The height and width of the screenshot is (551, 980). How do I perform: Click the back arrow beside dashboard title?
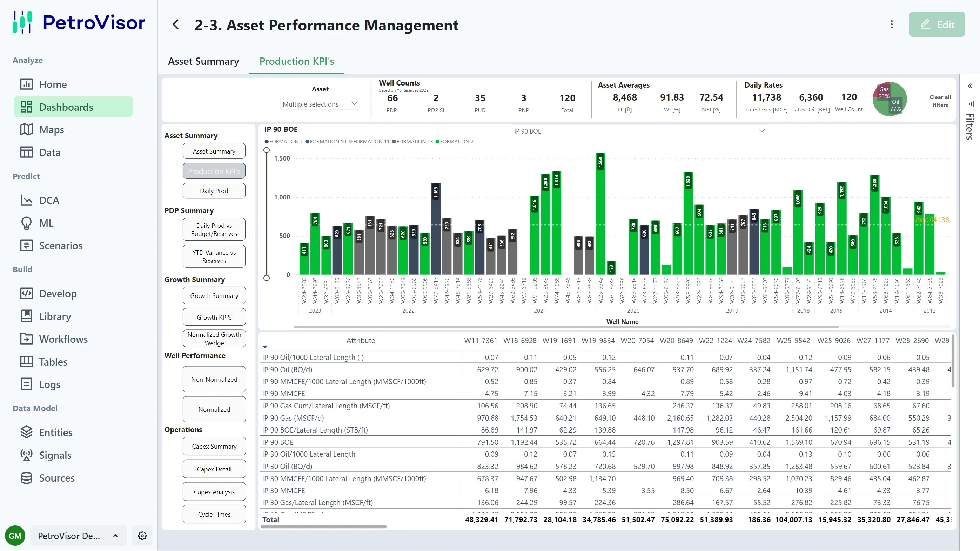tap(176, 25)
